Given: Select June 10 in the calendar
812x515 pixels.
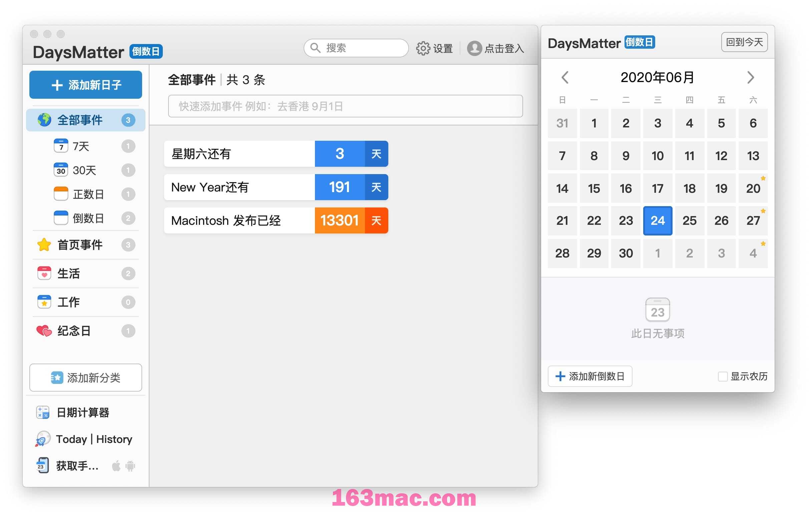Looking at the screenshot, I should coord(658,156).
